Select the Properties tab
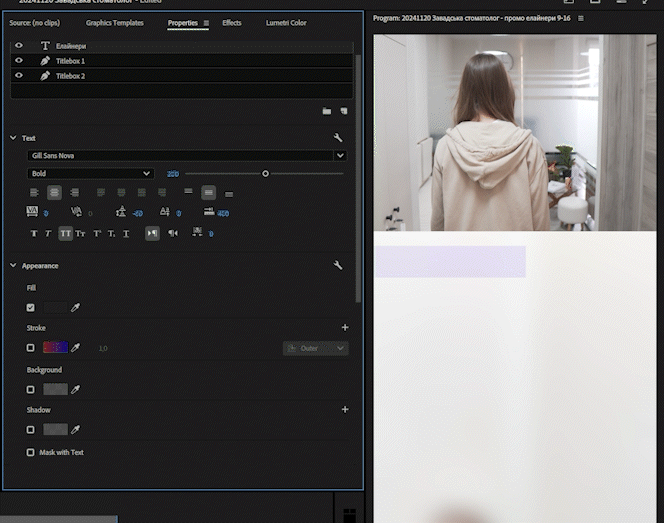The width and height of the screenshot is (664, 523). pyautogui.click(x=183, y=23)
